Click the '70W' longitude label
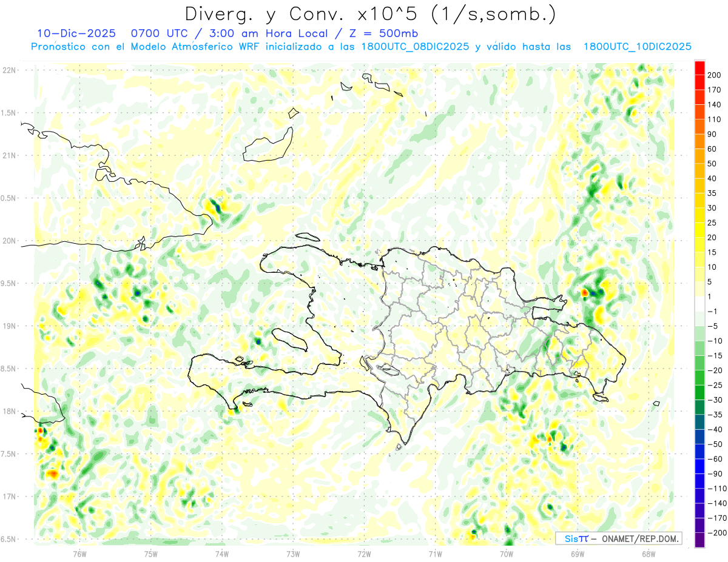This screenshot has width=728, height=562. point(506,554)
